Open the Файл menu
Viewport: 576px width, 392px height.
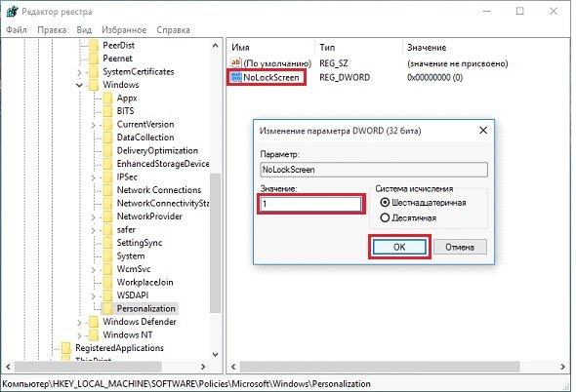17,29
